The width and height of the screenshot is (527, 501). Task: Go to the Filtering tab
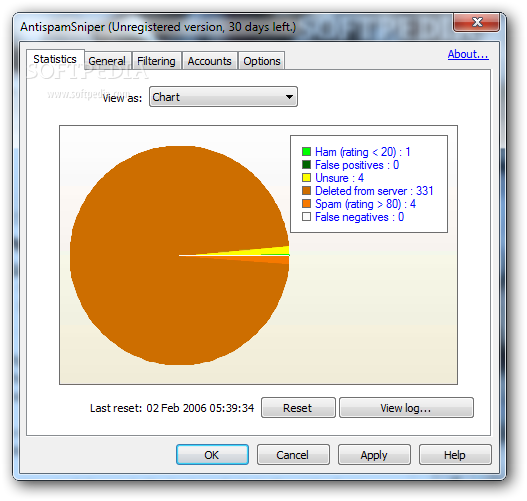click(156, 61)
